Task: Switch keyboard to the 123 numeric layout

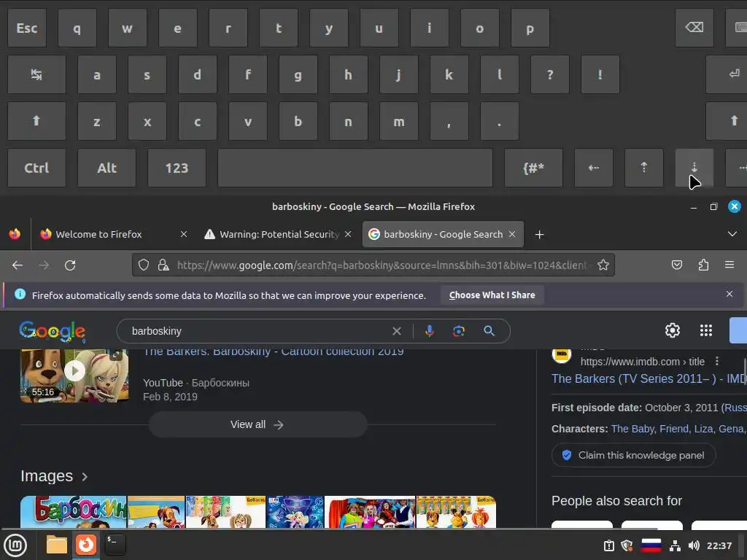Action: [177, 168]
